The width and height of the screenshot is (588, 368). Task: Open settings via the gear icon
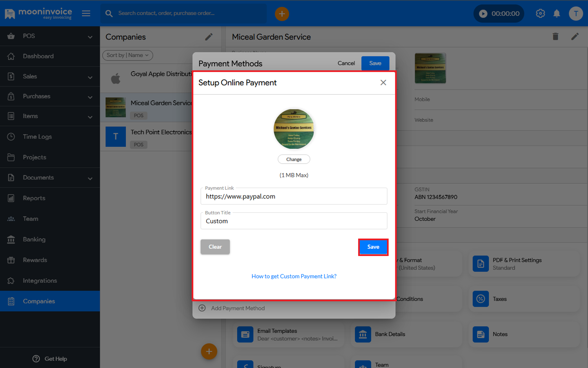point(540,13)
